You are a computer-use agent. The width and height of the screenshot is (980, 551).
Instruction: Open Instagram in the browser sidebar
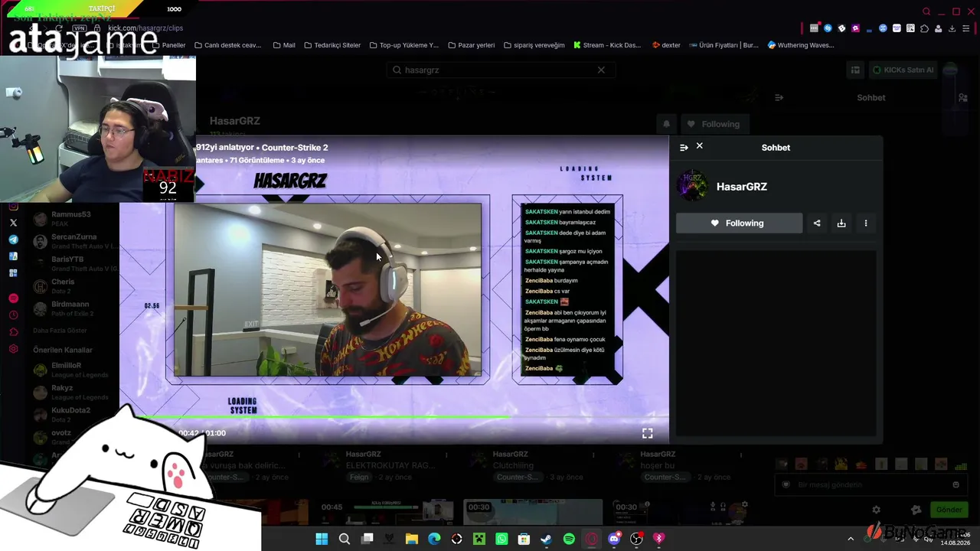click(x=13, y=207)
